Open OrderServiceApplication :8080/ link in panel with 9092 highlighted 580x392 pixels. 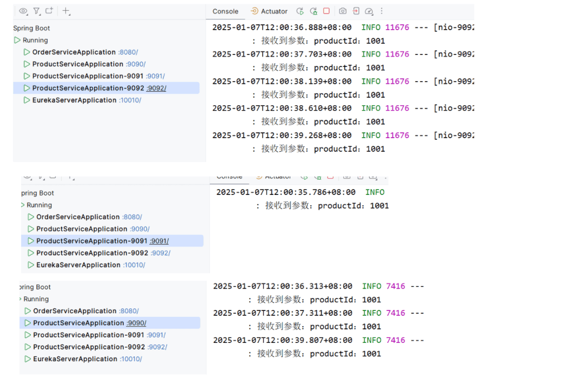click(x=128, y=52)
